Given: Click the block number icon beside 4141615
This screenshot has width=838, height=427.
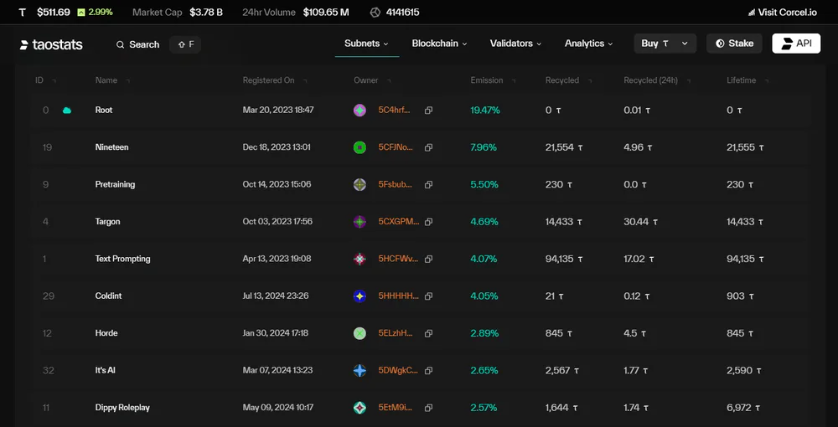Looking at the screenshot, I should [x=375, y=12].
